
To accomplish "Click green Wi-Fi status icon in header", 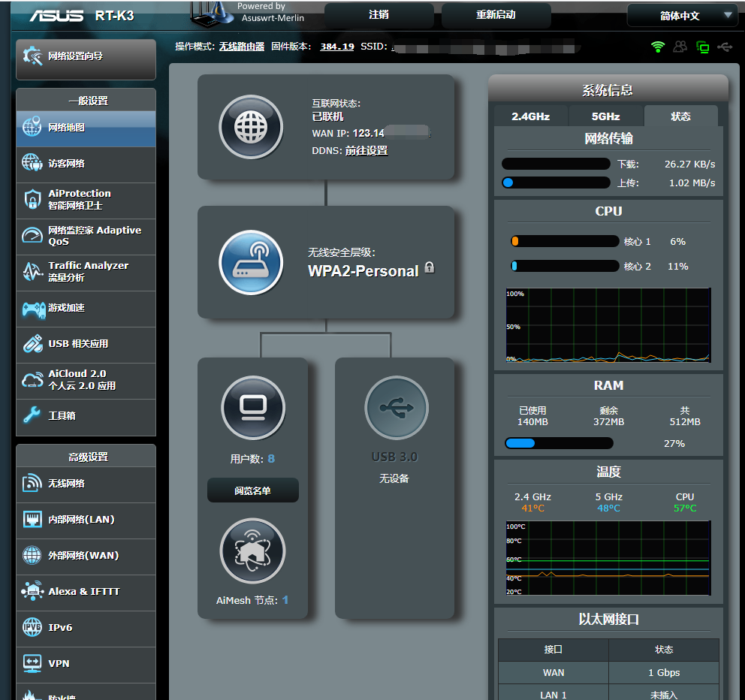I will point(658,47).
